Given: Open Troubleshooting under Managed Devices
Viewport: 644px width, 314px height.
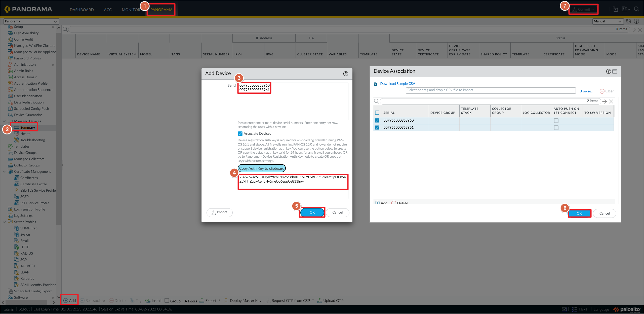Looking at the screenshot, I should [x=33, y=140].
